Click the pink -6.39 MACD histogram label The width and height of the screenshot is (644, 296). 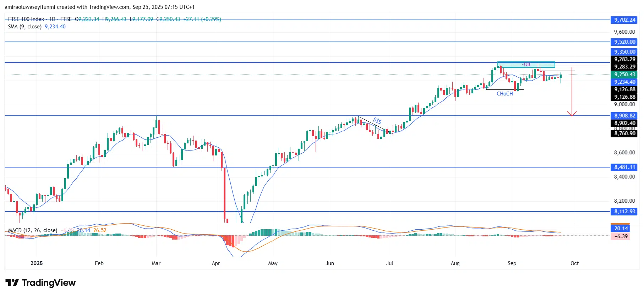pos(621,236)
